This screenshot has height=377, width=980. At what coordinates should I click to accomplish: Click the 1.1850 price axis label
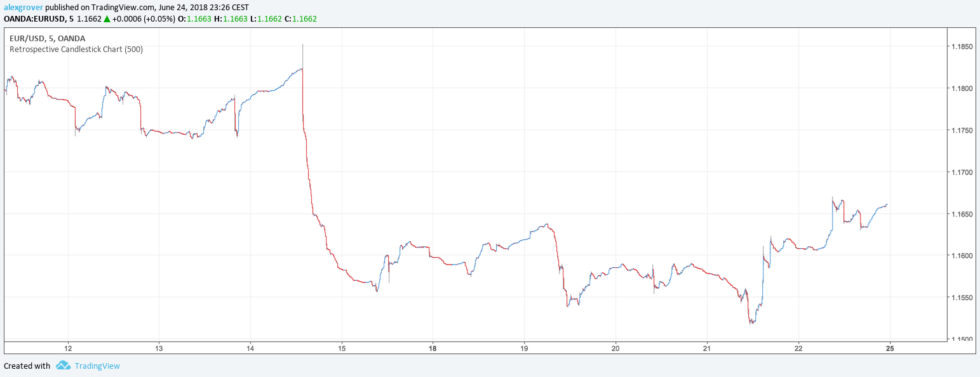[x=962, y=46]
